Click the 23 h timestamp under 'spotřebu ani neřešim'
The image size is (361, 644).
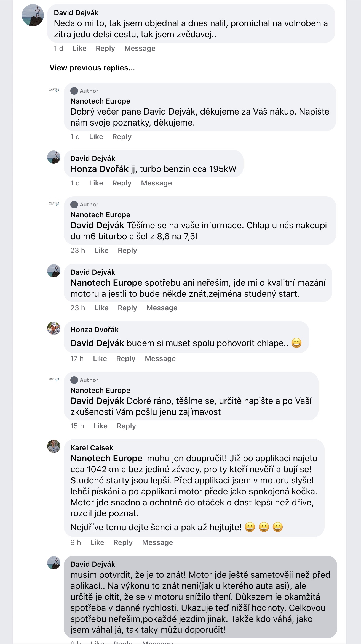click(78, 308)
